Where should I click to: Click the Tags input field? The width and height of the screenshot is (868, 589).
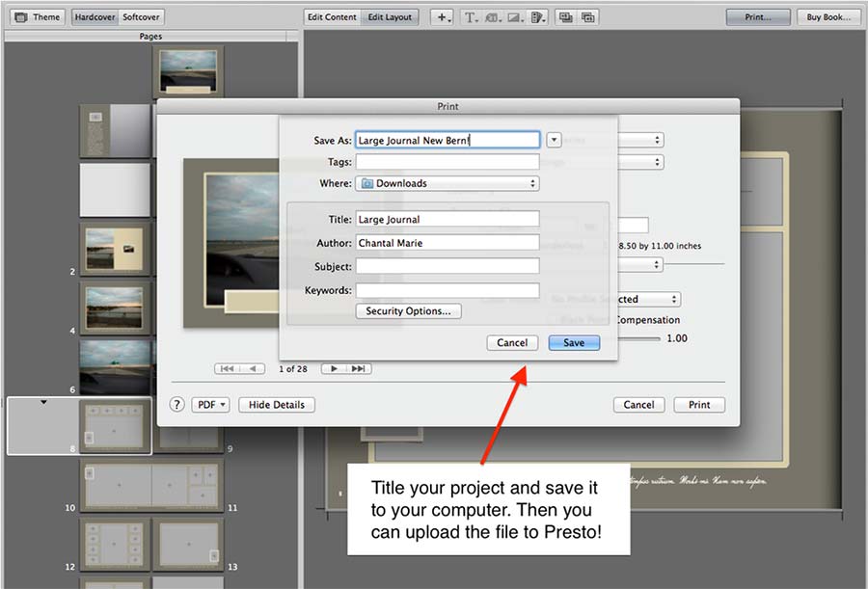pyautogui.click(x=447, y=162)
